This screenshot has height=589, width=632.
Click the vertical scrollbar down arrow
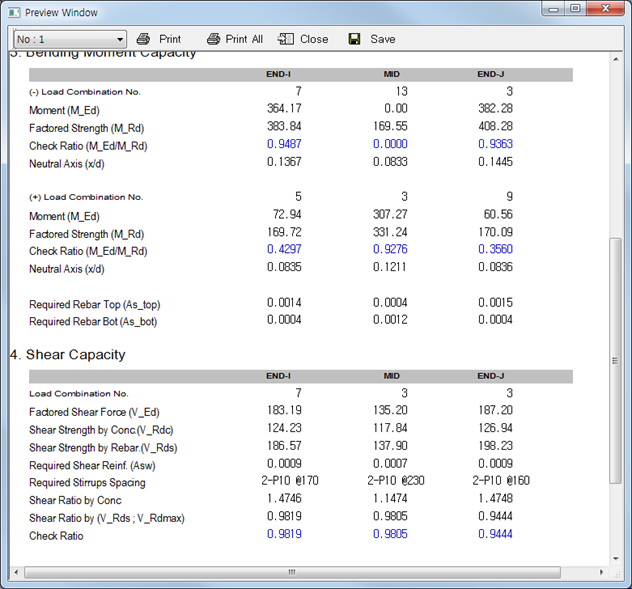click(x=615, y=558)
